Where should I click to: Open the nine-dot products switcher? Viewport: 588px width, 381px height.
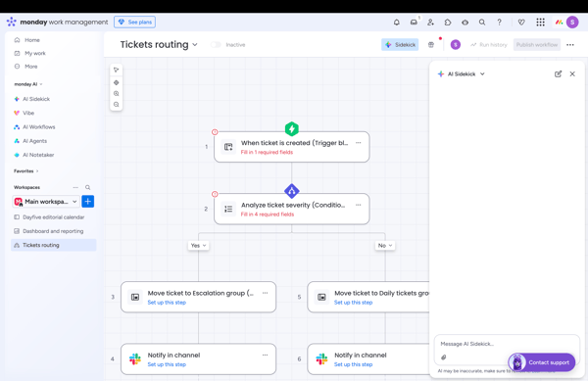coord(540,23)
